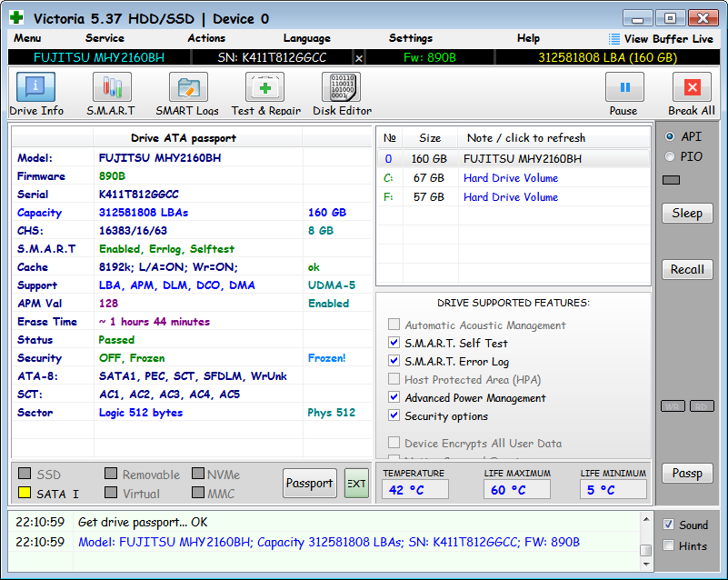Toggle Advanced Power Management checkbox
This screenshot has width=728, height=580.
click(x=394, y=397)
